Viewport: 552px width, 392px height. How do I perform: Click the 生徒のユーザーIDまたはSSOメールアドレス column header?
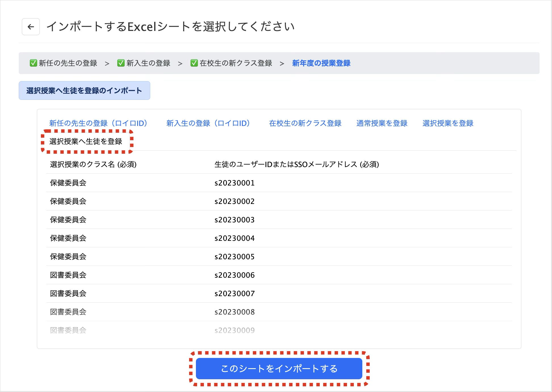pyautogui.click(x=296, y=165)
